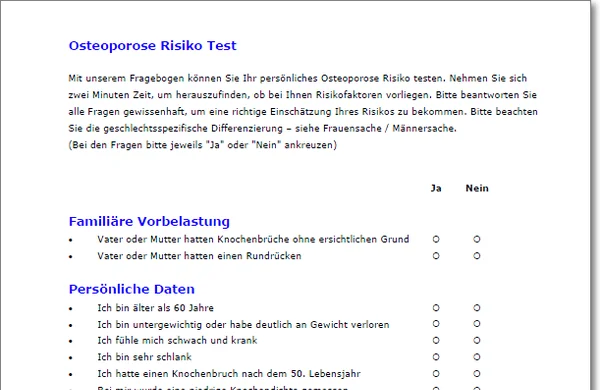The image size is (600, 390).
Task: Select Ja for Eltern hatten einen Rundrücken
Action: point(436,256)
